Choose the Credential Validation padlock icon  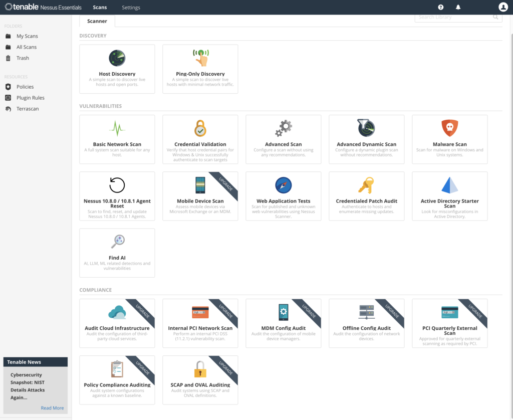click(x=200, y=128)
